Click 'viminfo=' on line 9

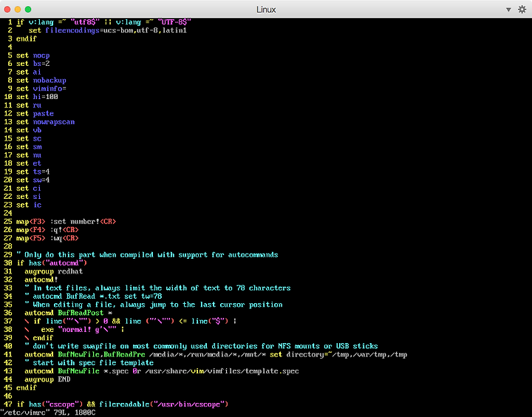50,89
